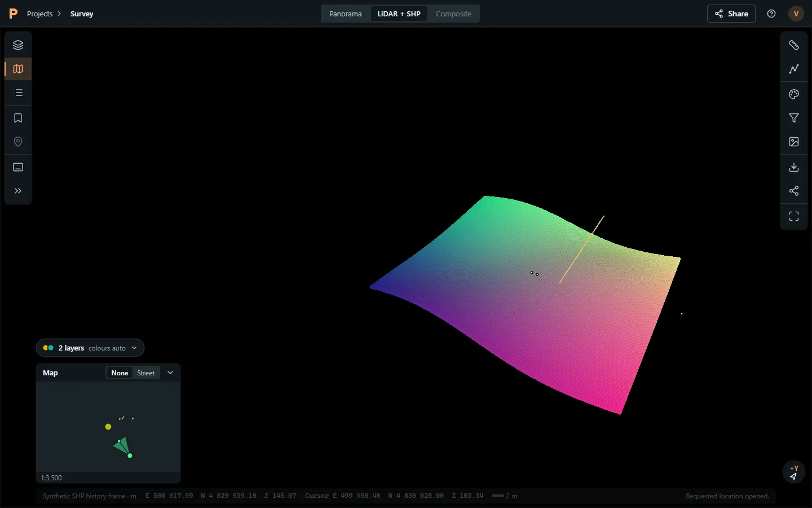Select the polyline profile tool
This screenshot has width=812, height=508.
coord(794,69)
